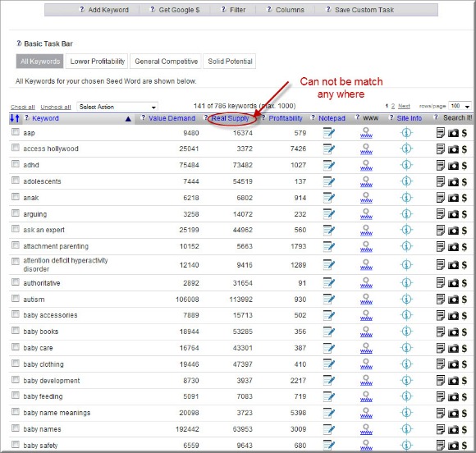Go to page 2 link
Image resolution: width=476 pixels, height=453 pixels.
tap(393, 106)
